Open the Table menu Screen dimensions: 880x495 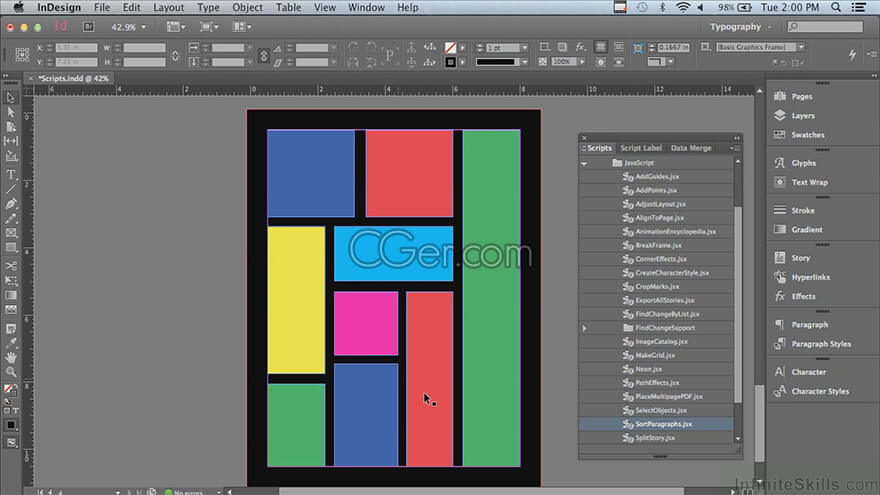point(288,7)
